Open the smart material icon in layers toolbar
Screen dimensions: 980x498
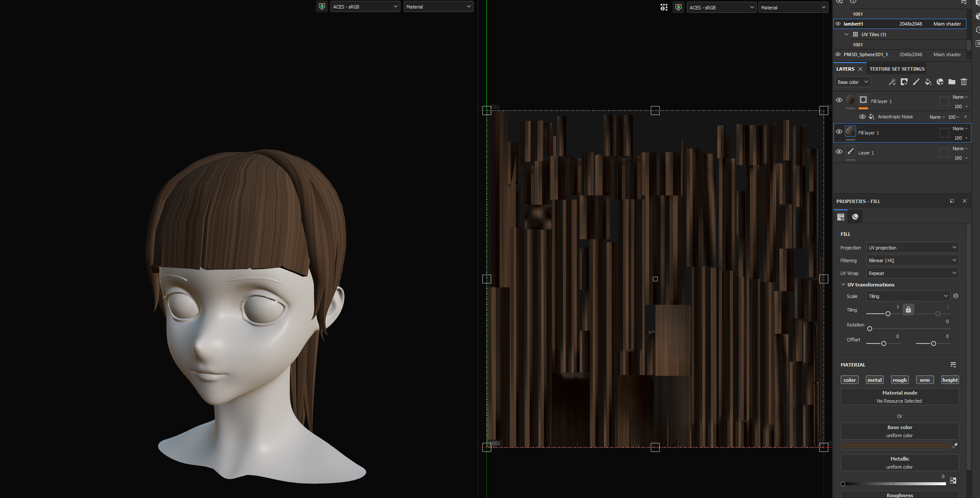click(x=940, y=82)
